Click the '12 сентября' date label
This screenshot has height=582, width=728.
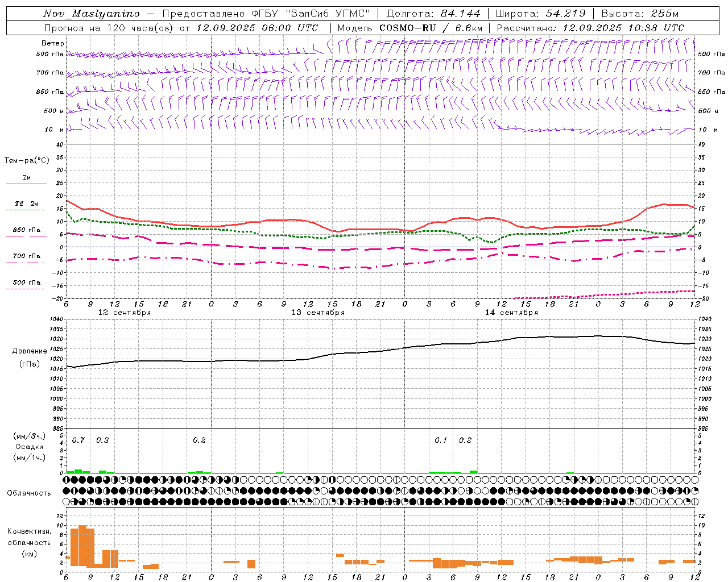tap(125, 313)
